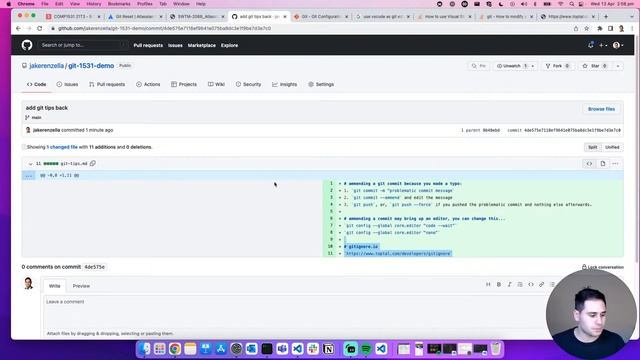Image resolution: width=640 pixels, height=360 pixels.
Task: Open the Security tab
Action: coord(248,84)
